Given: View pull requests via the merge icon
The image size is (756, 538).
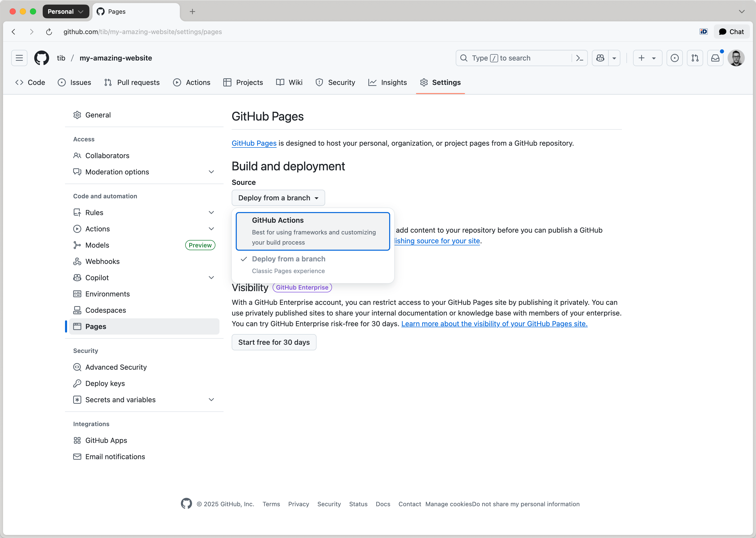Looking at the screenshot, I should pos(695,58).
